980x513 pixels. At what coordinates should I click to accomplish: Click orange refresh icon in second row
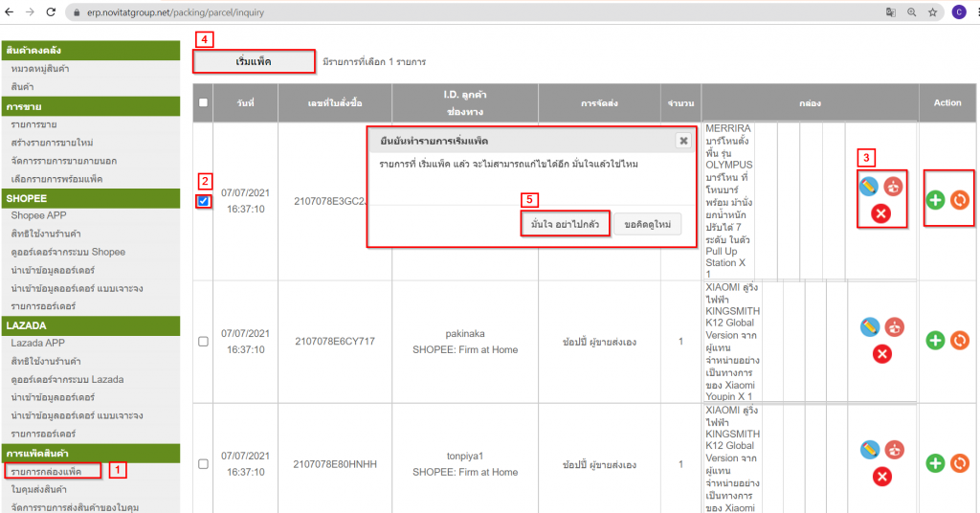click(x=960, y=340)
